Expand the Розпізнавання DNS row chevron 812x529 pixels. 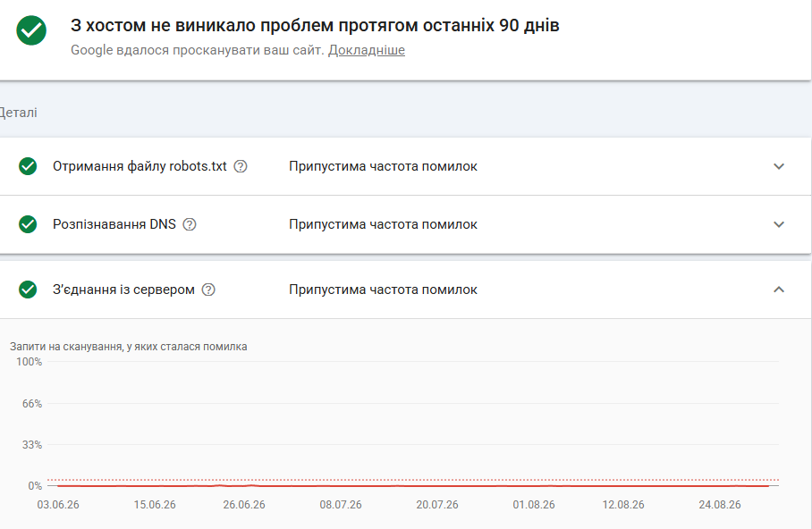(x=779, y=224)
